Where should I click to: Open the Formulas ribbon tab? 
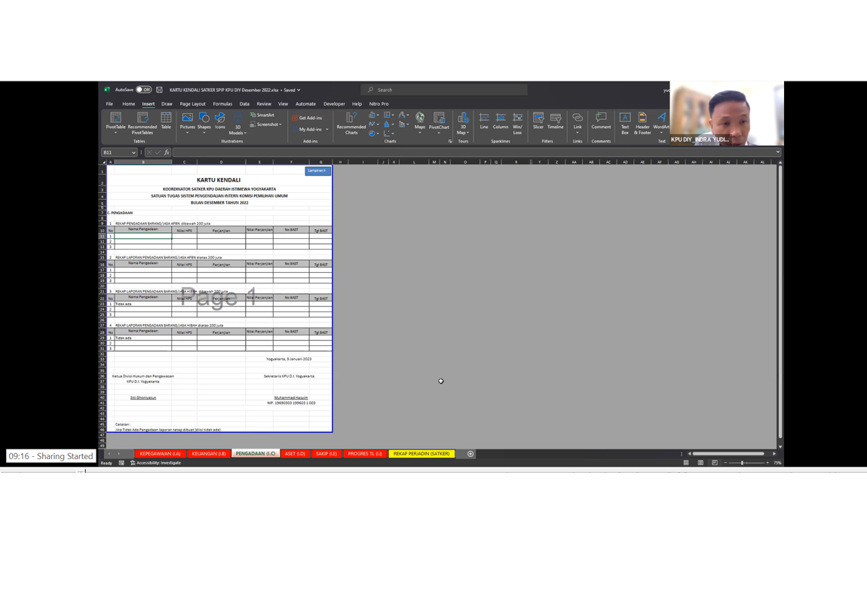point(222,104)
